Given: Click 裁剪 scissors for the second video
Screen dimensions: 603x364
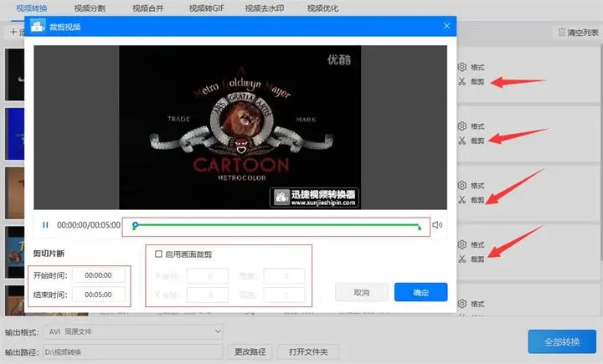Looking at the screenshot, I should (472, 141).
